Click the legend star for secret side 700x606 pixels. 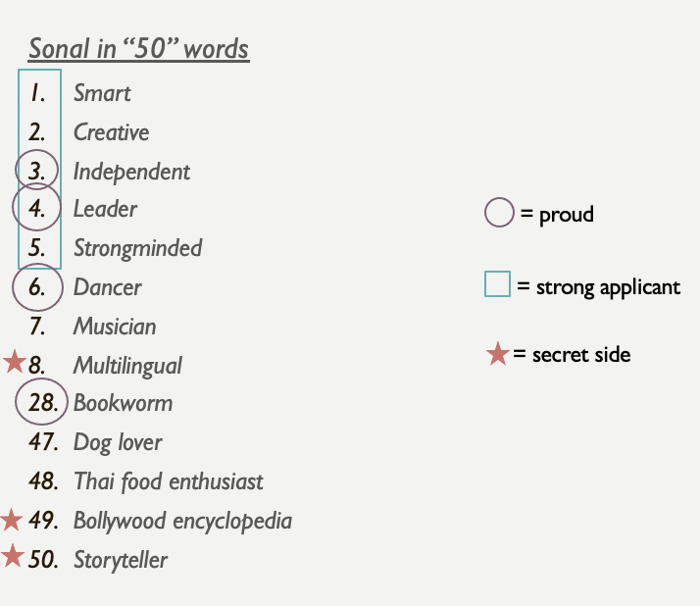point(497,353)
